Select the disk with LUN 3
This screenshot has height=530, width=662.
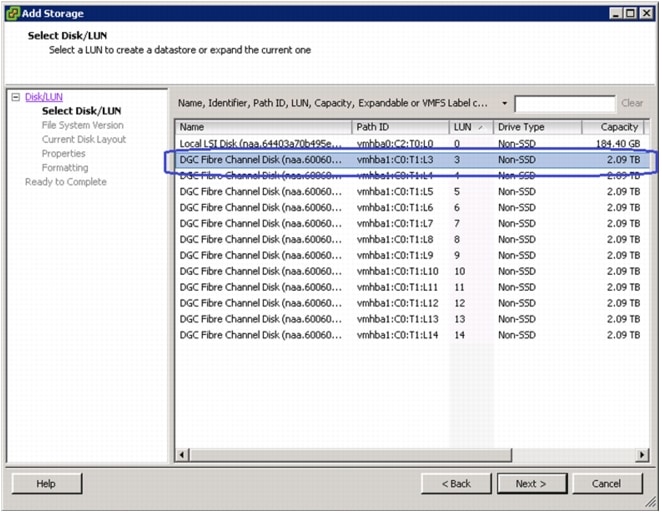pos(262,160)
